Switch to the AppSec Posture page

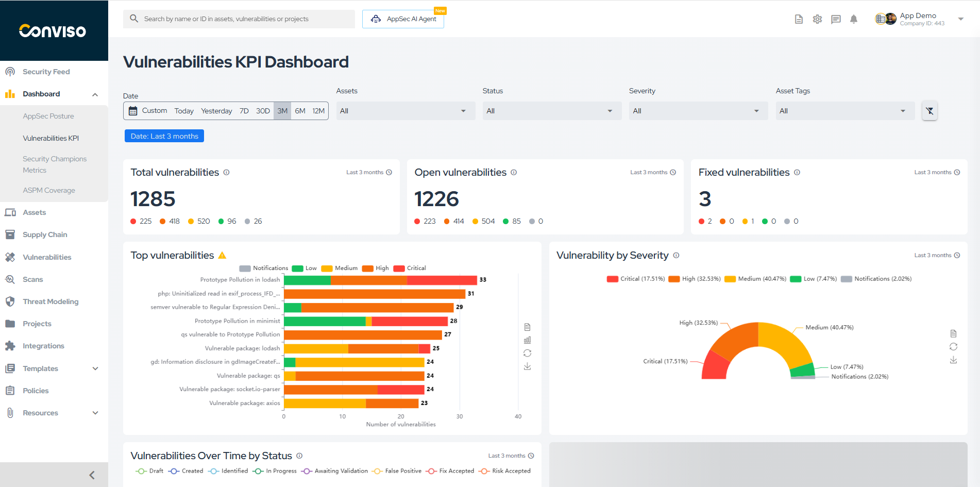click(48, 116)
